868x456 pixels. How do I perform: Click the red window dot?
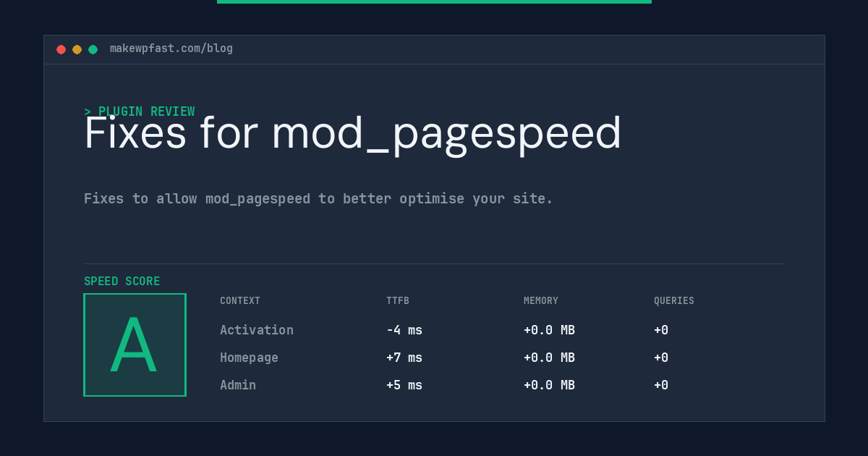pos(61,49)
